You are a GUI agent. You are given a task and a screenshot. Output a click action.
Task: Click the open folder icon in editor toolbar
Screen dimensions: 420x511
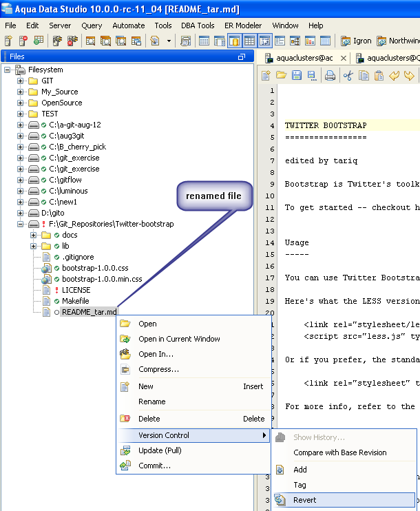coord(281,76)
